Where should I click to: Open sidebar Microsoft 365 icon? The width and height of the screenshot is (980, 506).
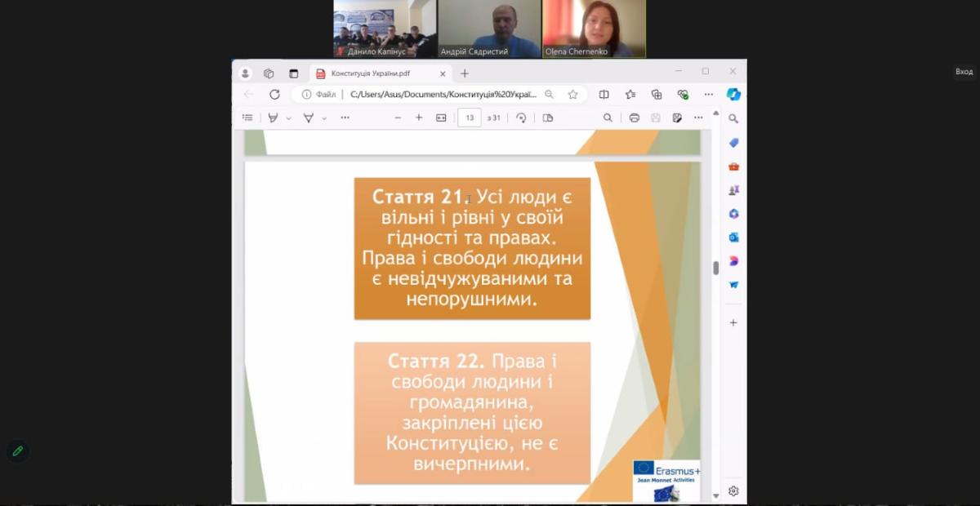coord(733,214)
